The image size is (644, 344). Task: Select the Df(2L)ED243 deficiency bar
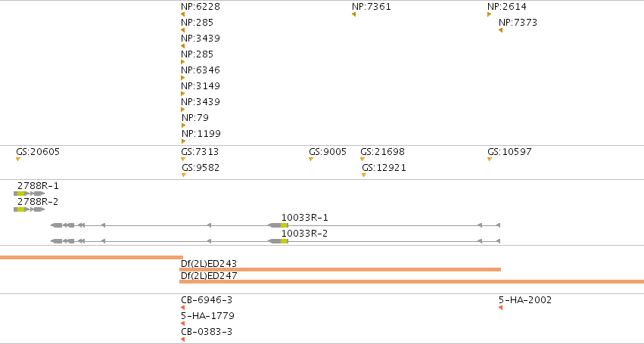coord(340,270)
